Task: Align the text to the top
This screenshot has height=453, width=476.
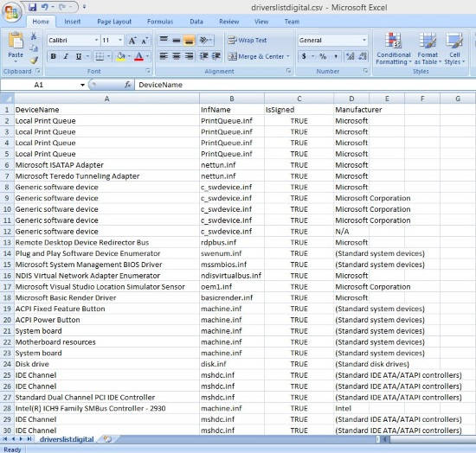Action: tap(164, 40)
